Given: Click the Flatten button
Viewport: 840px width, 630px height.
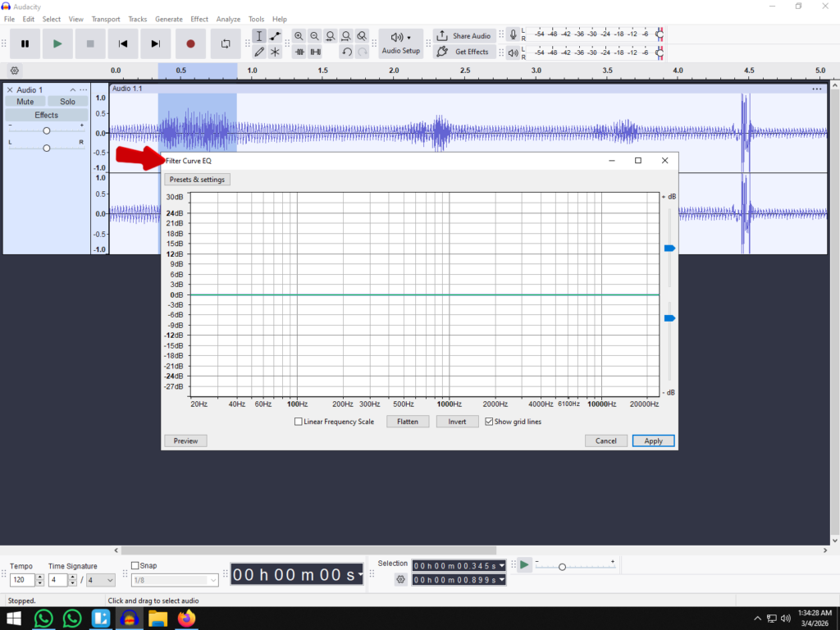Looking at the screenshot, I should click(408, 422).
